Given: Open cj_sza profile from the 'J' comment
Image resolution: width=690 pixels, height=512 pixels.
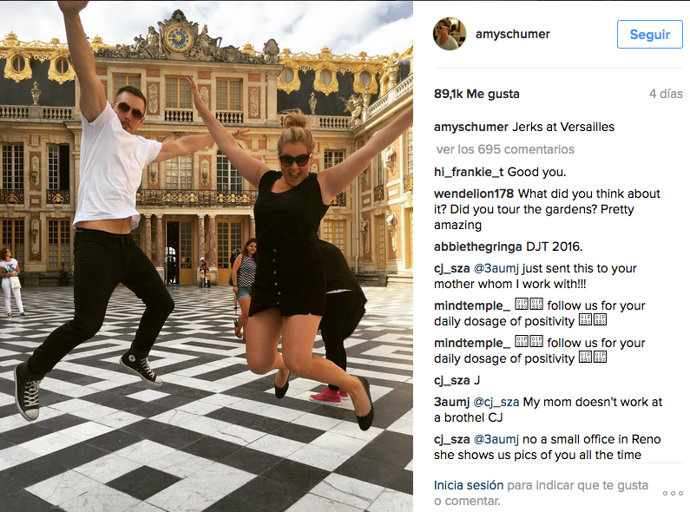Looking at the screenshot, I should 451,380.
